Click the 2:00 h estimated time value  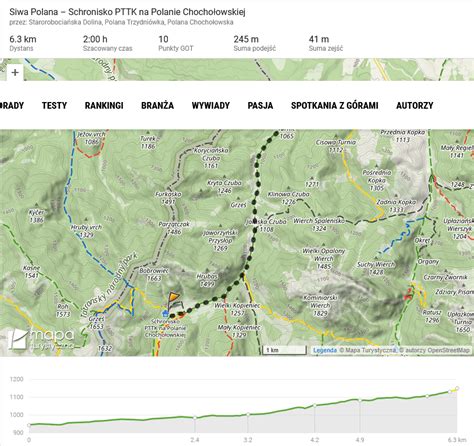pos(95,39)
